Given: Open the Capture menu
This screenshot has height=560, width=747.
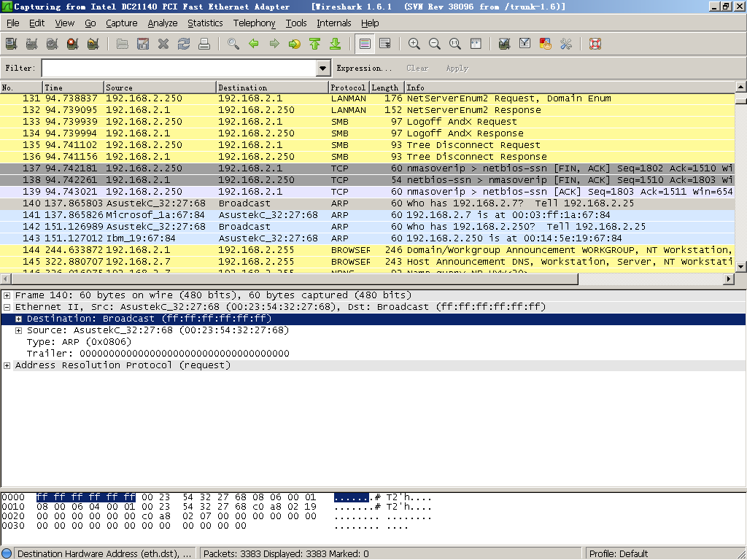Looking at the screenshot, I should [x=122, y=23].
